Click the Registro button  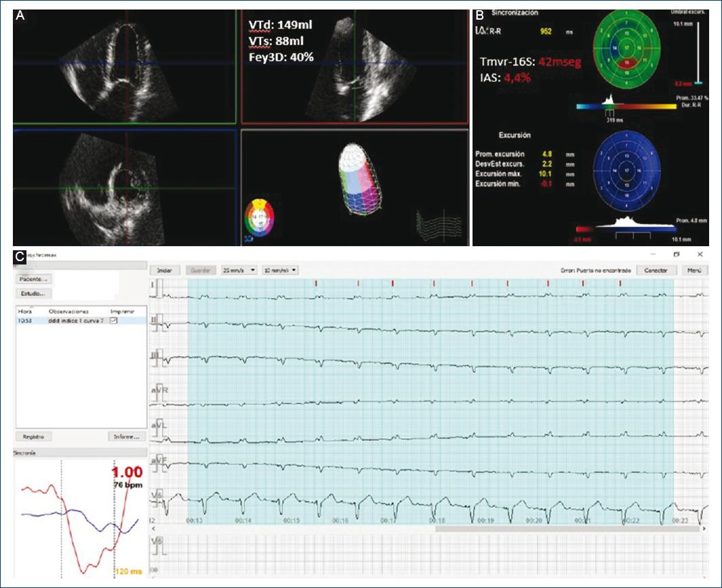(33, 437)
